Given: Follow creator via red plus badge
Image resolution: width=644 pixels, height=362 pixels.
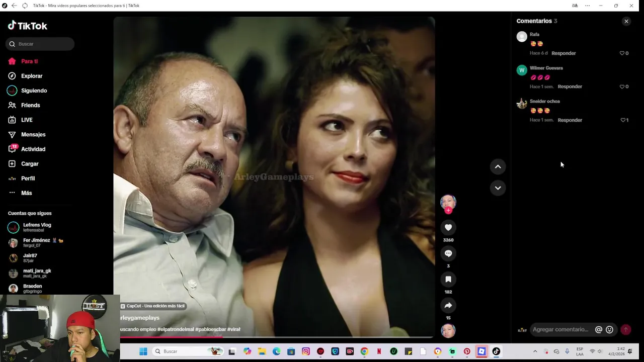Looking at the screenshot, I should click(x=448, y=210).
